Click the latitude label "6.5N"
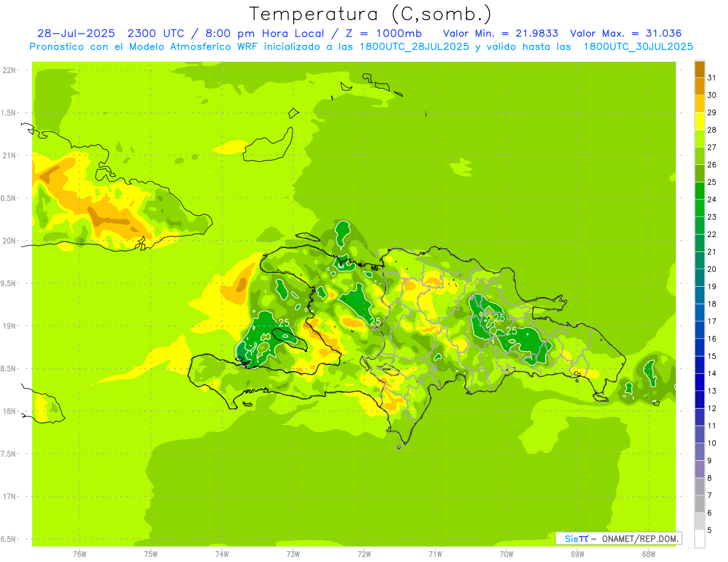 [8, 539]
